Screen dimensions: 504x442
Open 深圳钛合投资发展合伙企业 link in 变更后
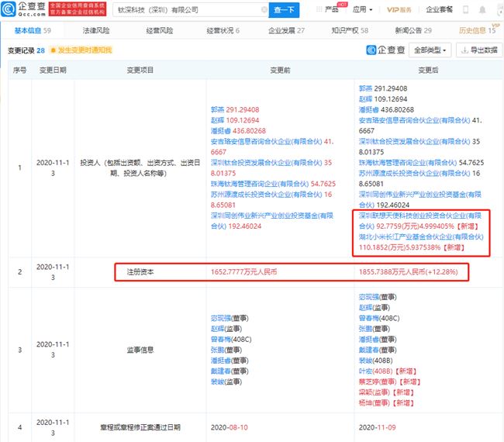tap(415, 142)
